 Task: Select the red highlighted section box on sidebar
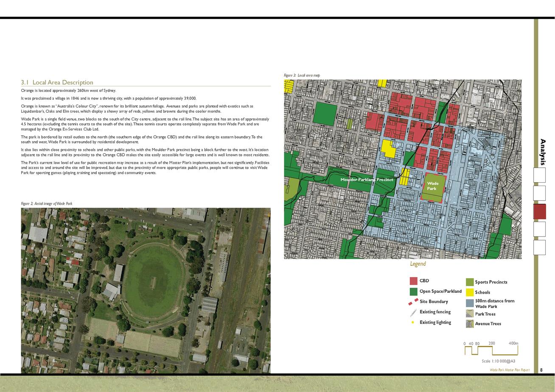(x=539, y=211)
